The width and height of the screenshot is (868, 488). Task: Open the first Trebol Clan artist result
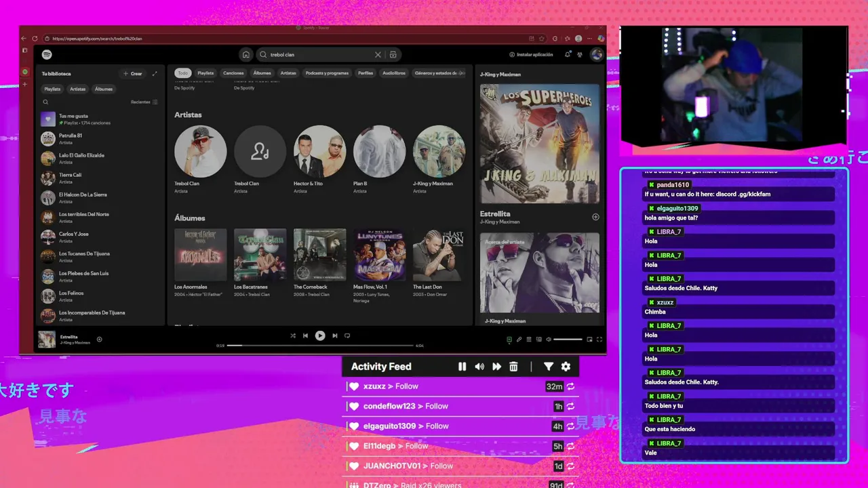200,159
